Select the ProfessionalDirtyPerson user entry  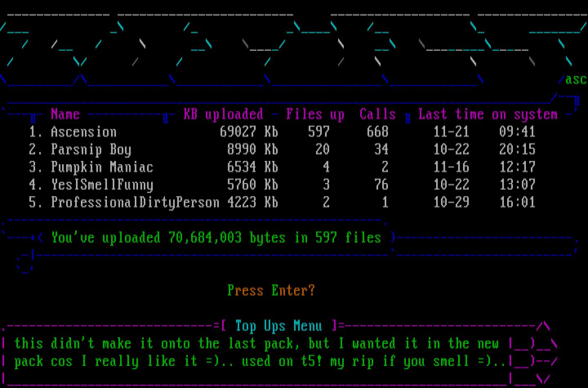135,202
